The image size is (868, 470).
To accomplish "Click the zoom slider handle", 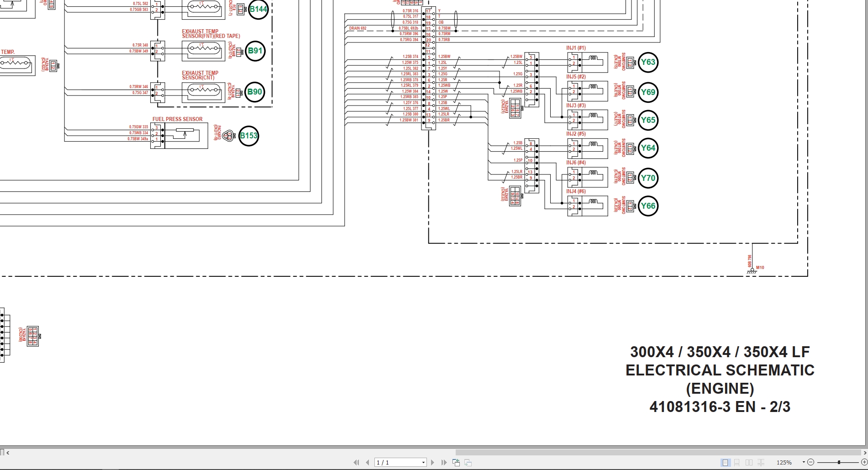I will click(x=839, y=462).
